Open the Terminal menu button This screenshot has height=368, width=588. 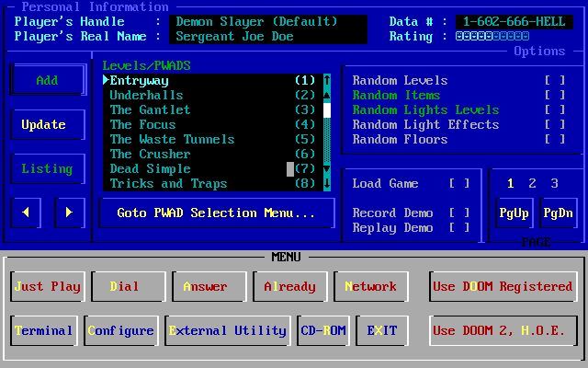[44, 330]
